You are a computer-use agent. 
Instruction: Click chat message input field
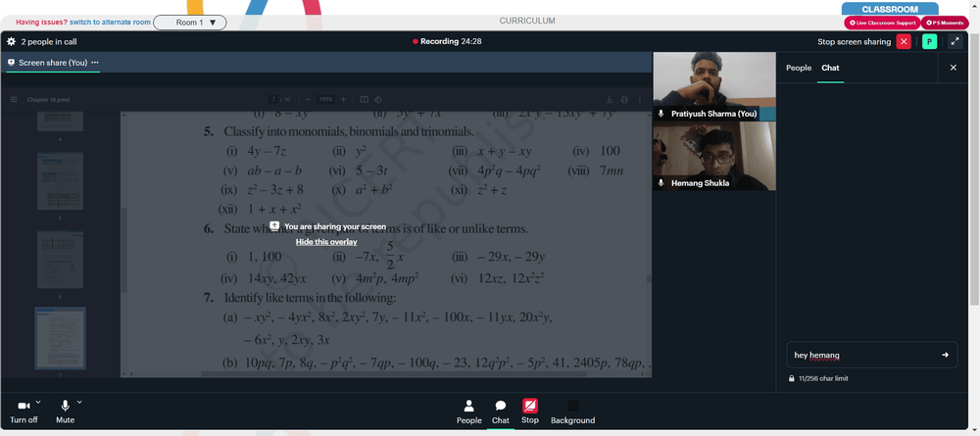(x=864, y=355)
